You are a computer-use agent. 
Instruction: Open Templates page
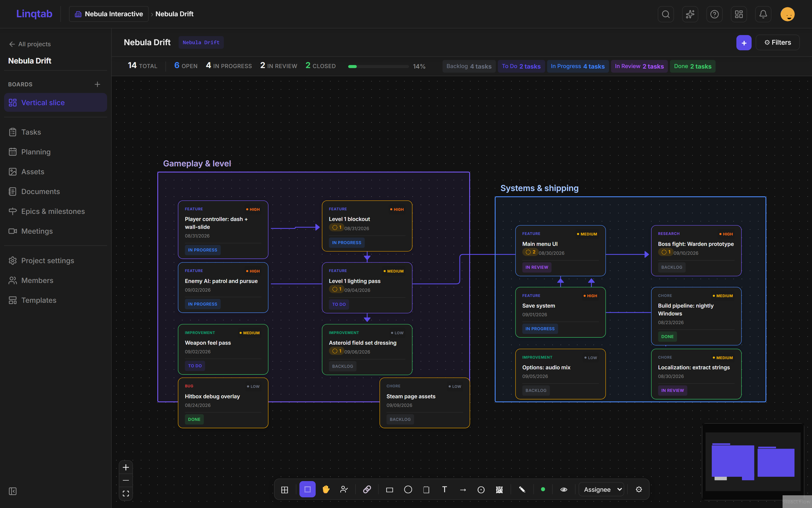(x=55, y=300)
